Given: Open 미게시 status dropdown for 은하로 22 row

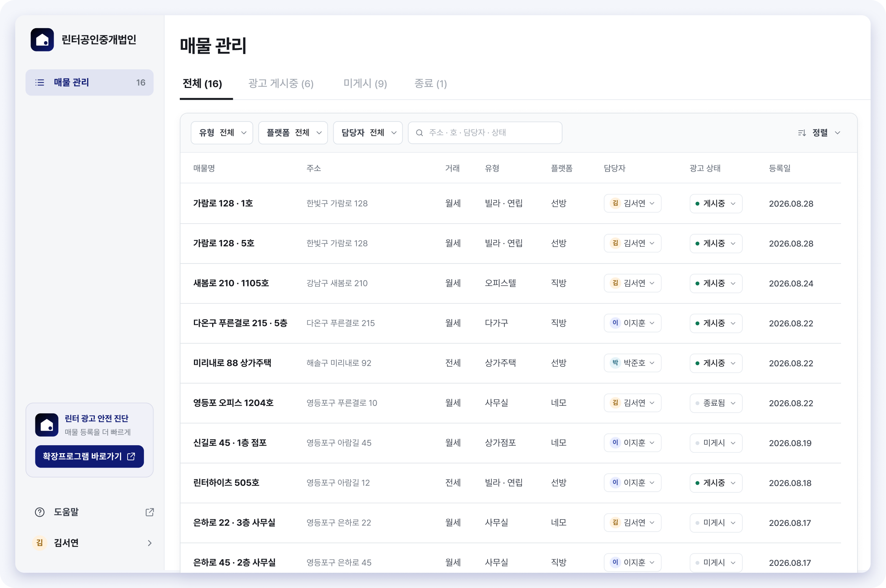Looking at the screenshot, I should [716, 523].
